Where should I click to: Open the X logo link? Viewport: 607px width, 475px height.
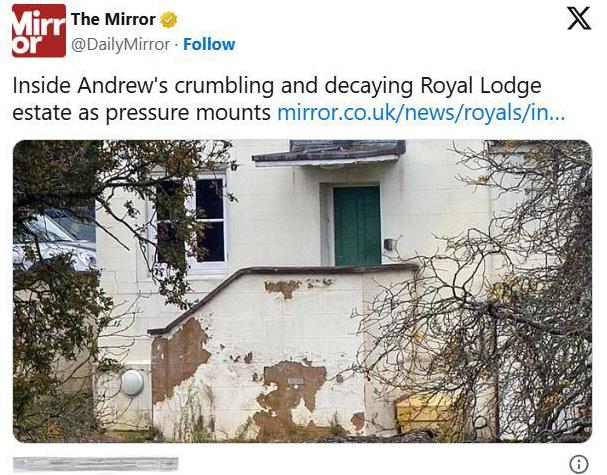pos(579,18)
